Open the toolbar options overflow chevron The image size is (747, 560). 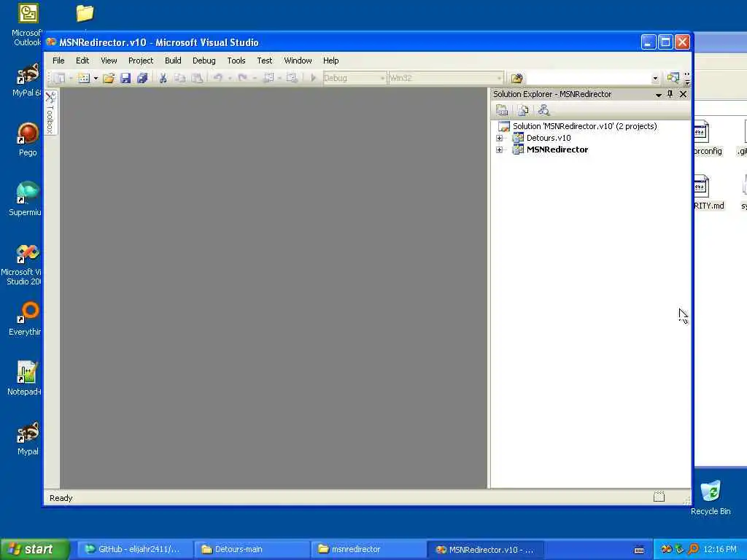click(687, 79)
